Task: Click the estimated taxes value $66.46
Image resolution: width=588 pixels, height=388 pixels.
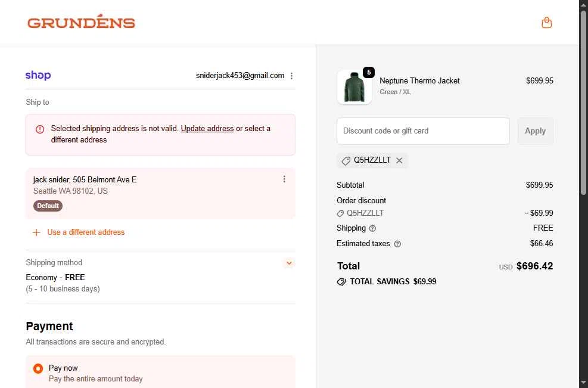Action: click(x=542, y=244)
